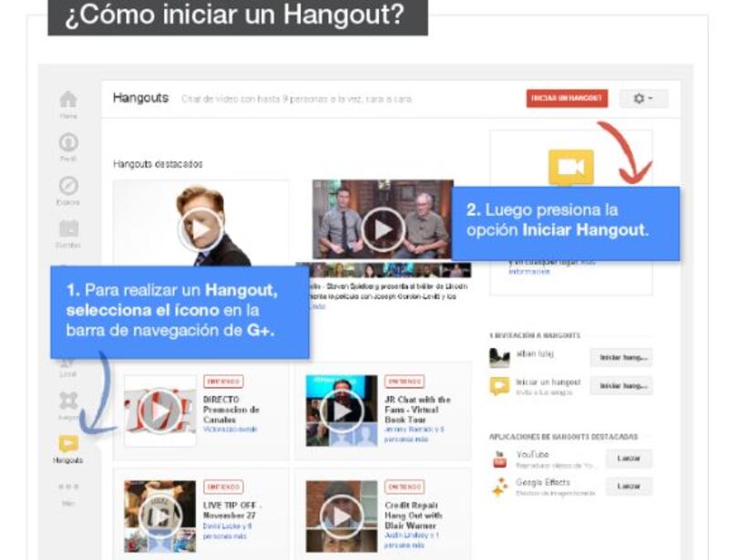Open the Profile icon in the sidebar
The image size is (729, 560).
pos(68,142)
